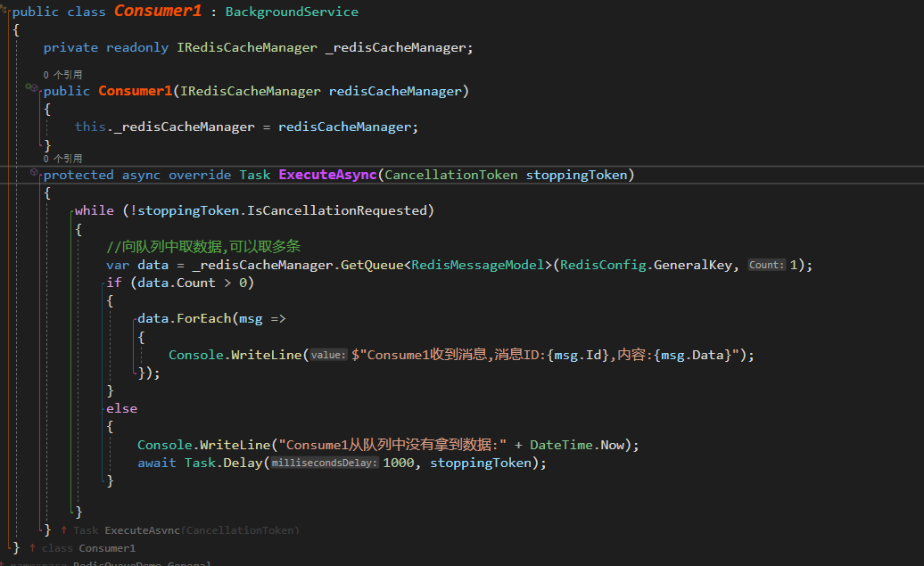The image size is (924, 566).
Task: Click the "millisecondsDelay:" inline parameter hint
Action: point(324,463)
